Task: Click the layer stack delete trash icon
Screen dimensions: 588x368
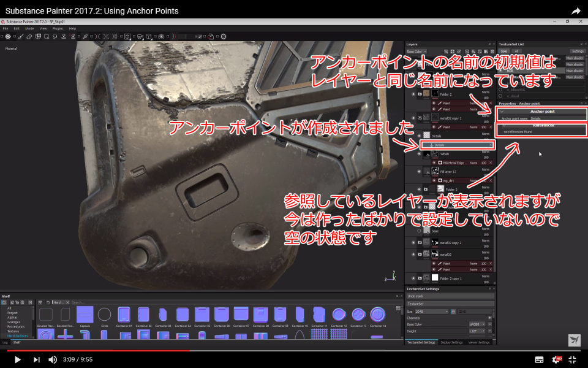Action: click(x=492, y=52)
